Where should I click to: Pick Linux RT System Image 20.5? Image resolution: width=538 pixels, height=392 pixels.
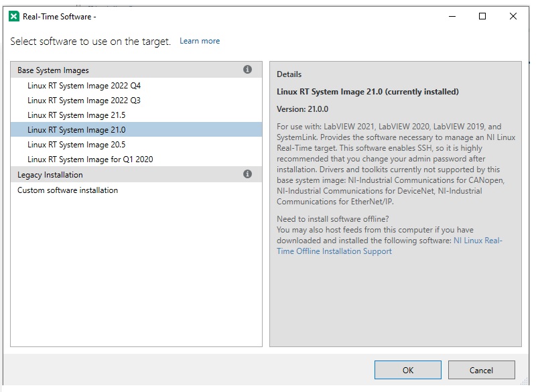click(x=76, y=145)
